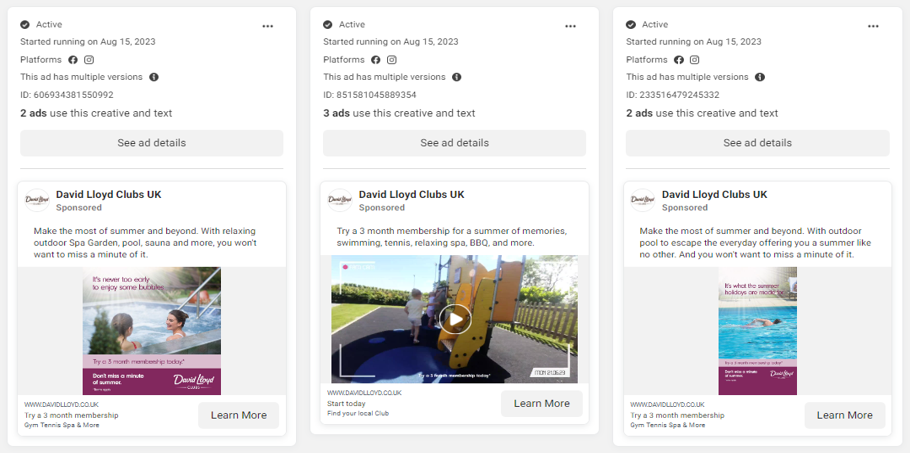The image size is (910, 453).
Task: Click WWW.DAVIDLLOYD.CO.UK link under Spa Garden ad
Action: (x=62, y=404)
